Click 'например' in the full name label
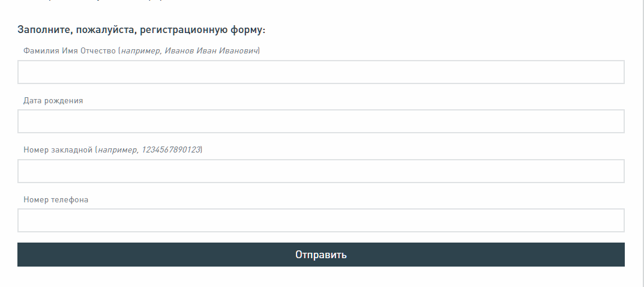This screenshot has height=287, width=644. tap(140, 51)
